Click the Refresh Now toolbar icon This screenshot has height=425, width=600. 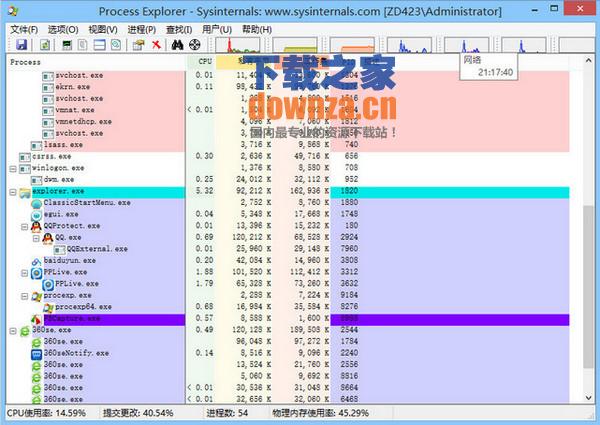(45, 45)
